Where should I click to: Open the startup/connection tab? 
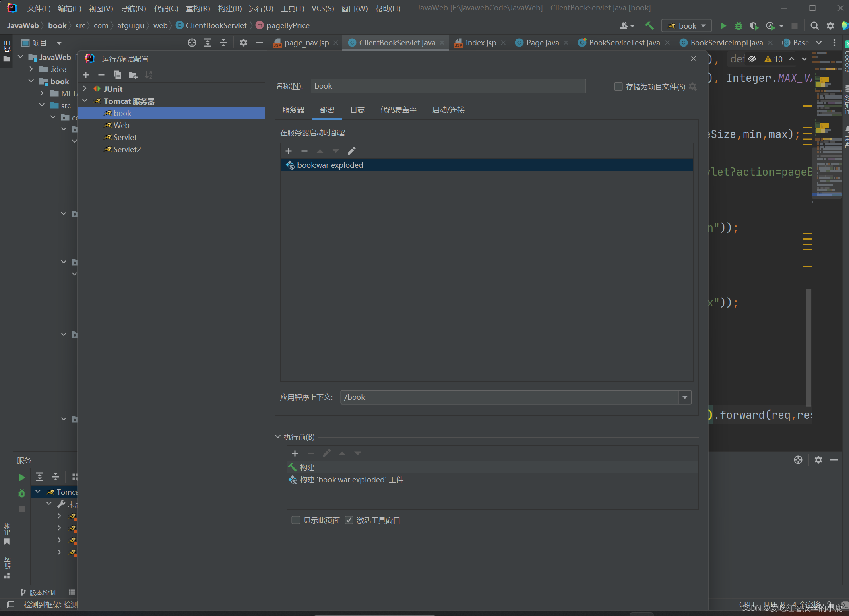click(448, 110)
